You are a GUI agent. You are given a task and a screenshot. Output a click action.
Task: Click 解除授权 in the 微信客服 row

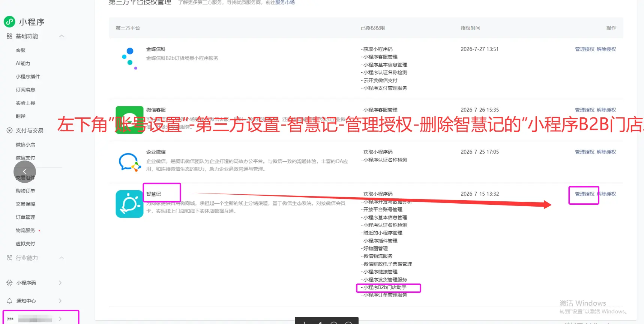pos(606,110)
